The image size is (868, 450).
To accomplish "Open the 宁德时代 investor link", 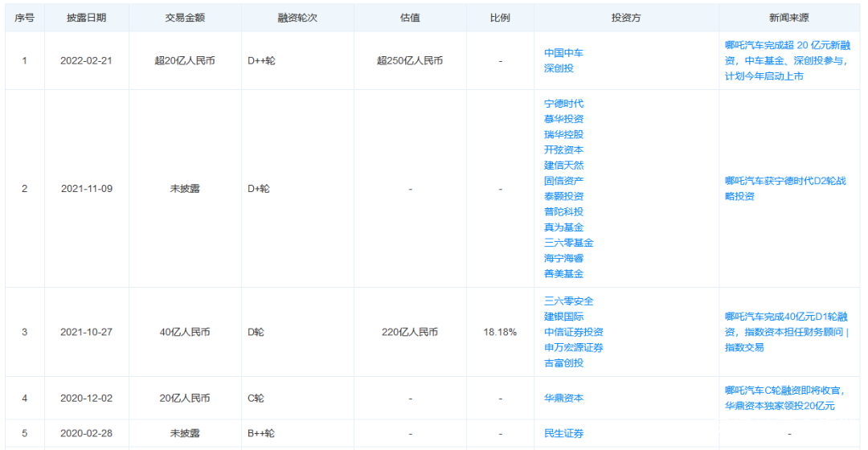I will click(563, 104).
